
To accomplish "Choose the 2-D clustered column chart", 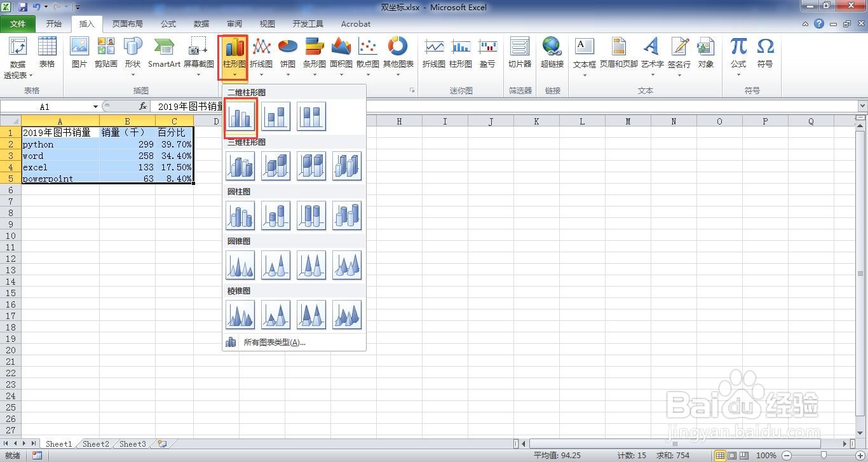I will 240,116.
